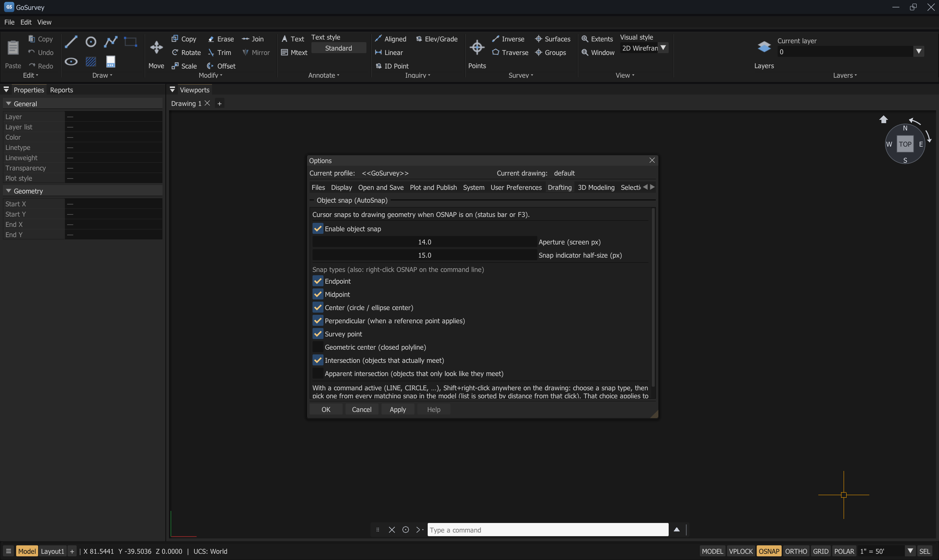Select the Line draw tool

pyautogui.click(x=71, y=41)
